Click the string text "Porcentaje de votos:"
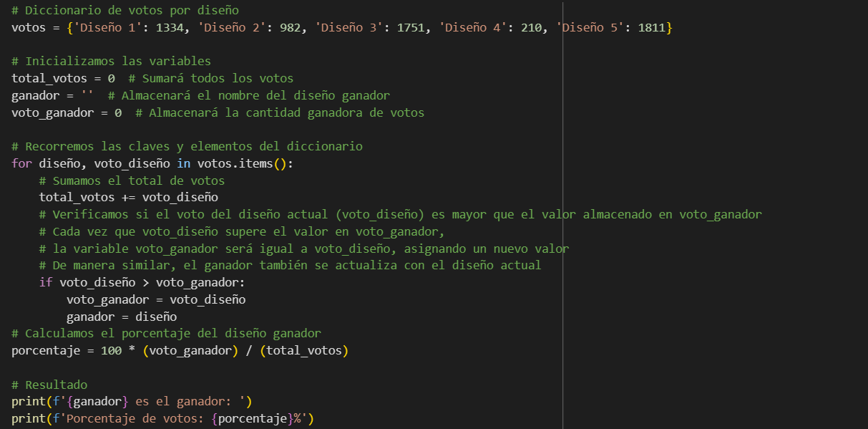 135,418
